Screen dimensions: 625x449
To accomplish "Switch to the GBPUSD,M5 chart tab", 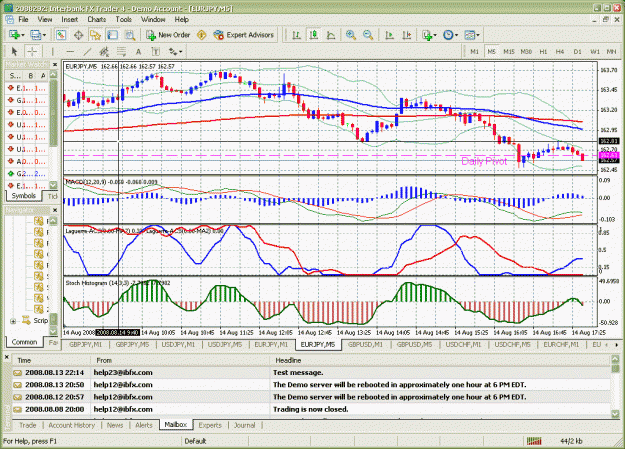I will point(414,344).
